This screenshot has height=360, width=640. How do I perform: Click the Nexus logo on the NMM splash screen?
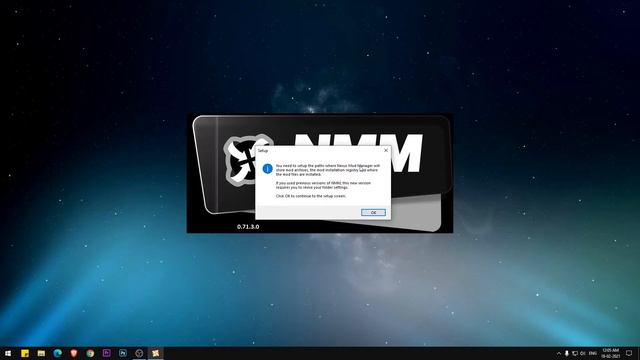[x=248, y=160]
